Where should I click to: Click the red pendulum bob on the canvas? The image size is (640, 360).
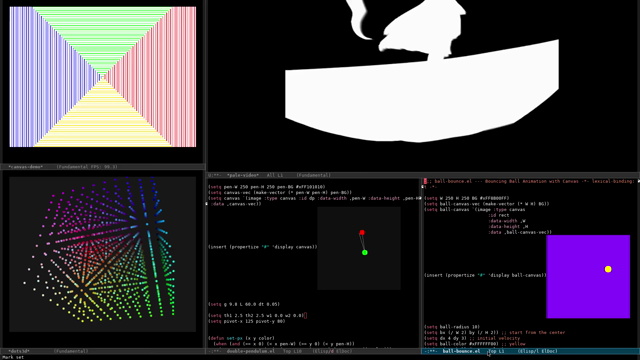(362, 233)
